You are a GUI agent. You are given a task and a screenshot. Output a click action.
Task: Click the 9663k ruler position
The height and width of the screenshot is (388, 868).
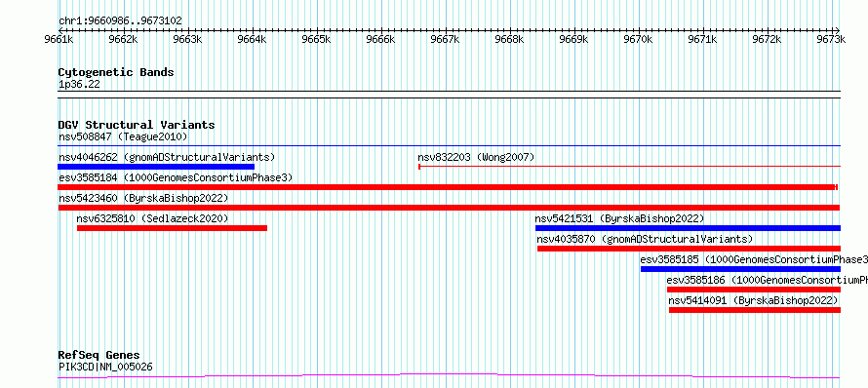[x=187, y=39]
